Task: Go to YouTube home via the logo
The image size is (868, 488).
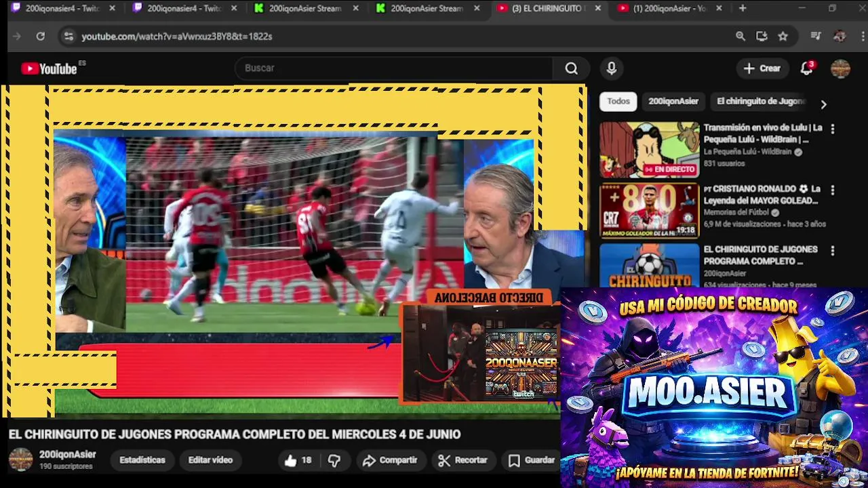Action: tap(50, 68)
